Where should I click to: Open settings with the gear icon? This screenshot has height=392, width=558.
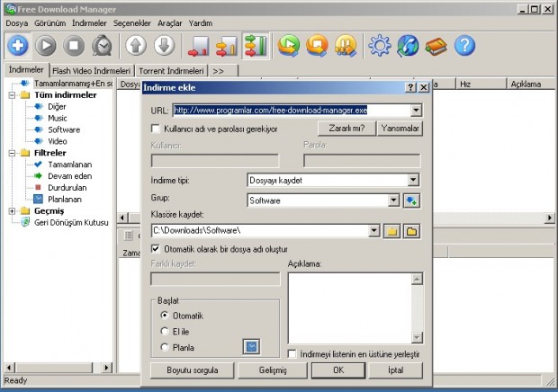pyautogui.click(x=380, y=46)
